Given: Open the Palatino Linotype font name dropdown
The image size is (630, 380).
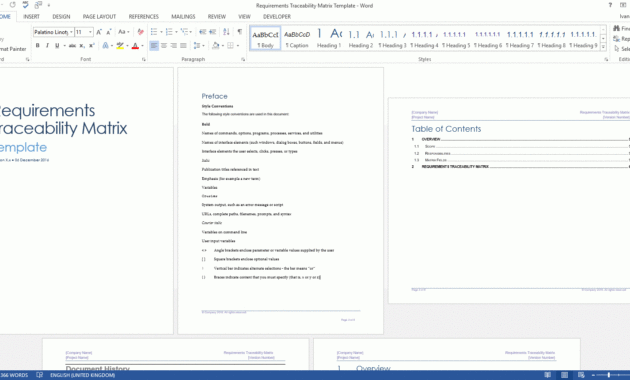Looking at the screenshot, I should tap(71, 32).
